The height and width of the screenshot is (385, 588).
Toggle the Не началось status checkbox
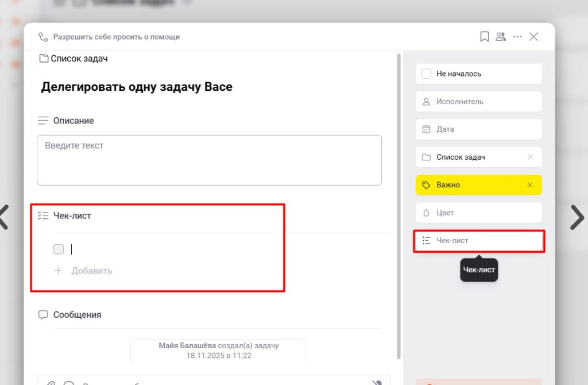pyautogui.click(x=427, y=74)
